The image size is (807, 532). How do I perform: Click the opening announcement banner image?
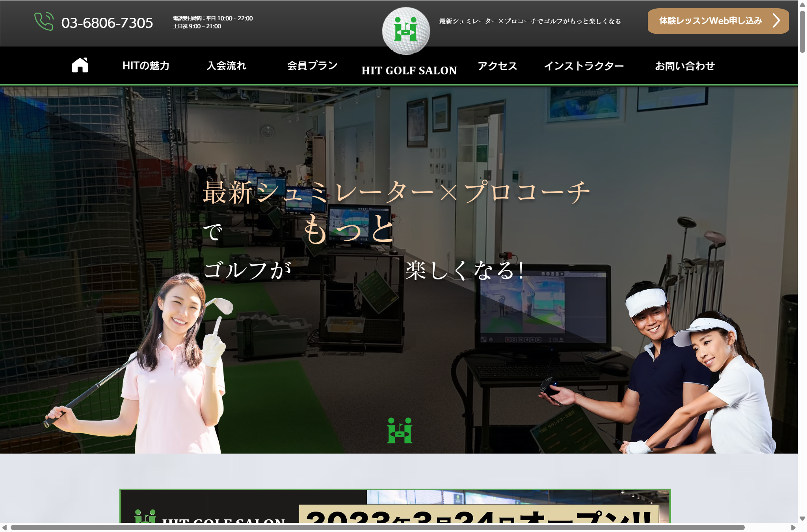[x=395, y=506]
